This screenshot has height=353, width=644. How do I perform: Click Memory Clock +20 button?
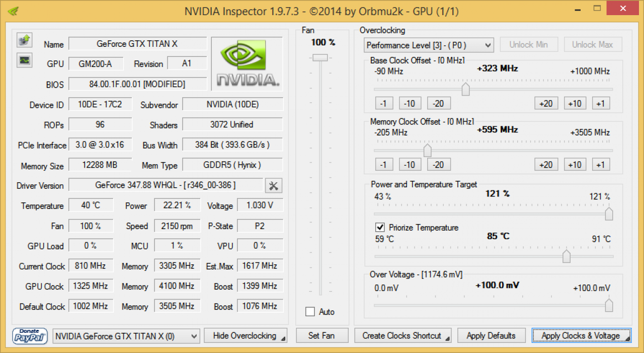546,165
